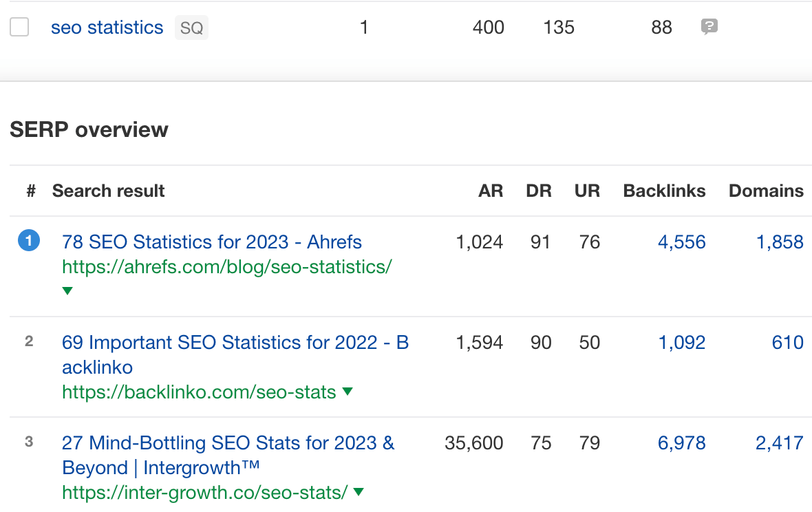Visit the ahrefs.com/blog/seo-statistics URL
This screenshot has height=512, width=812.
(226, 267)
